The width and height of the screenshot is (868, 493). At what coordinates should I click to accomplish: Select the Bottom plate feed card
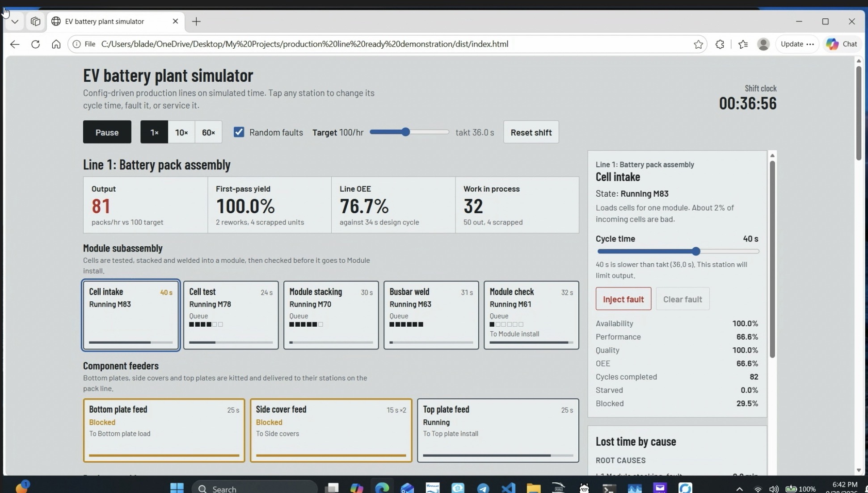[x=164, y=430]
